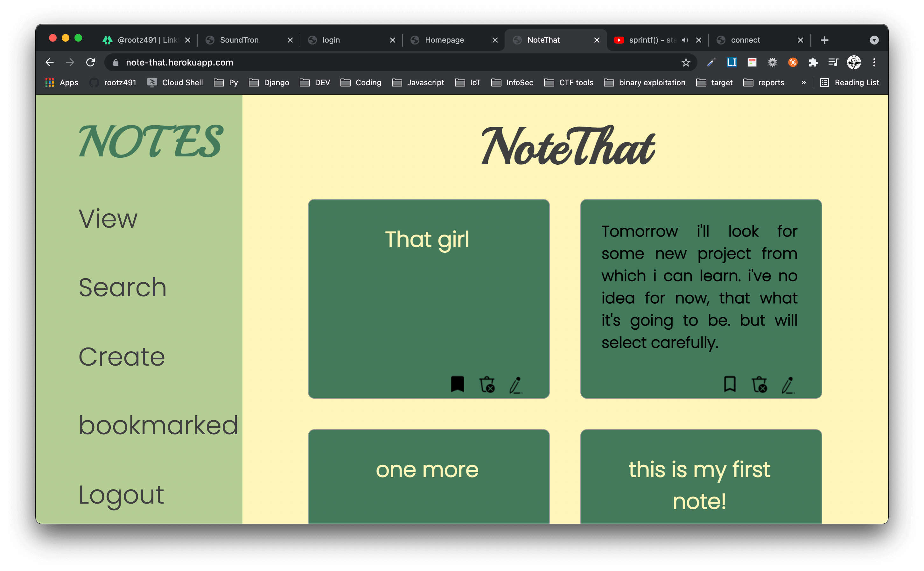Viewport: 924px width, 571px height.
Task: Delete the 'Tomorrow i'll look' note
Action: click(759, 384)
